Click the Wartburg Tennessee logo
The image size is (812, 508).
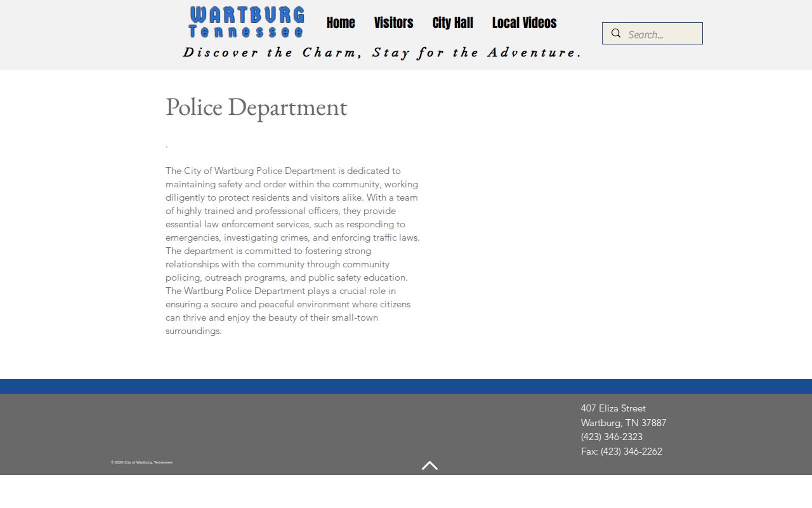pyautogui.click(x=247, y=22)
